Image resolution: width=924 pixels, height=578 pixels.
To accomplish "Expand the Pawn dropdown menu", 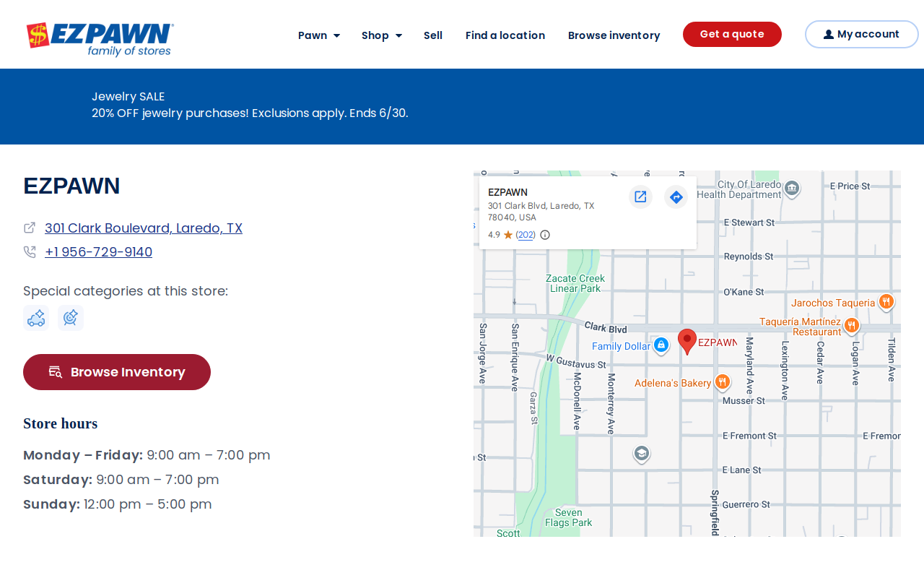I will click(x=319, y=35).
